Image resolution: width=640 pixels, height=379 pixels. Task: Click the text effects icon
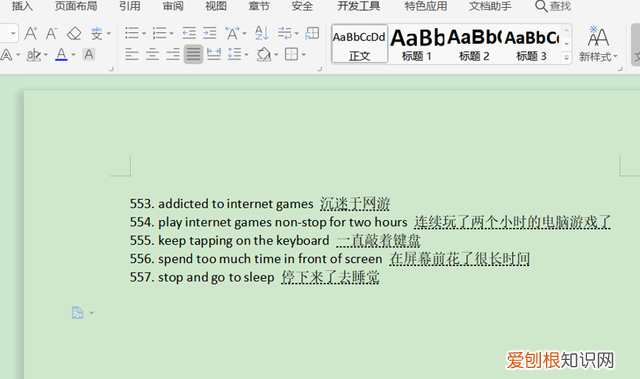tap(7, 54)
